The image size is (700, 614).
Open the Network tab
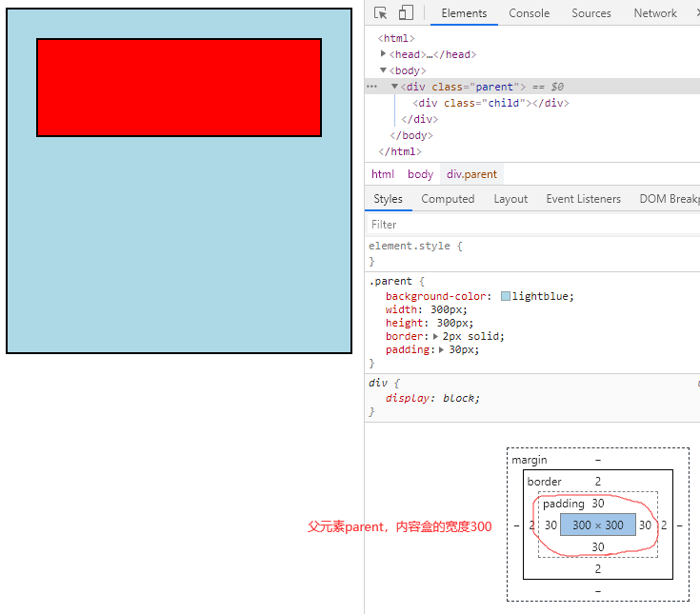(x=655, y=13)
